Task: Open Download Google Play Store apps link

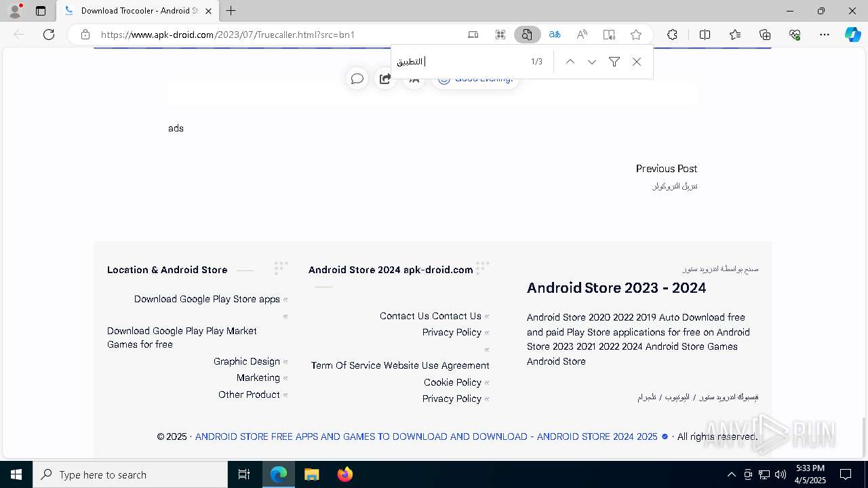Action: (207, 299)
